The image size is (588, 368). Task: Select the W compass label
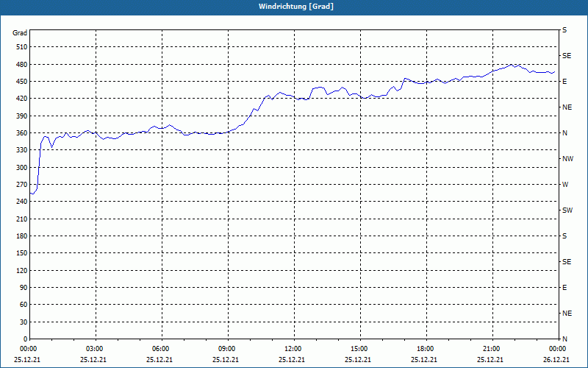point(565,185)
